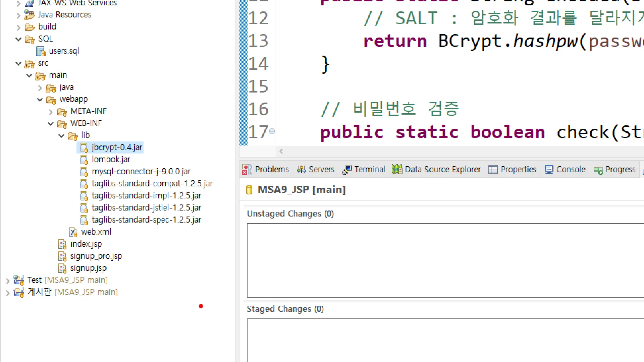Expand the 게시판 project node
644x362 pixels.
pos(8,293)
